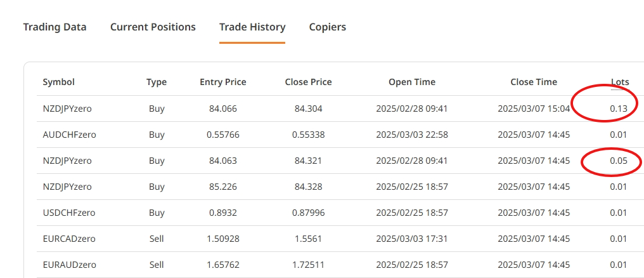Click the 1.5561 close price cell
The width and height of the screenshot is (644, 278).
pos(308,239)
